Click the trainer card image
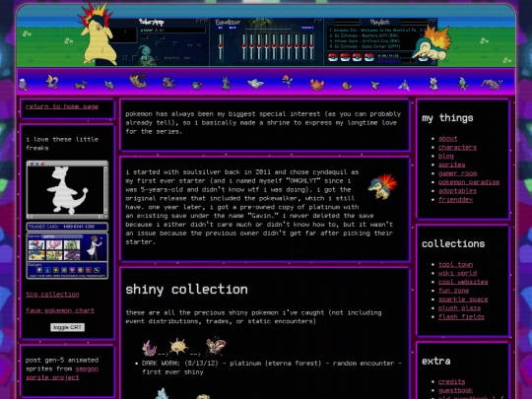 point(67,251)
